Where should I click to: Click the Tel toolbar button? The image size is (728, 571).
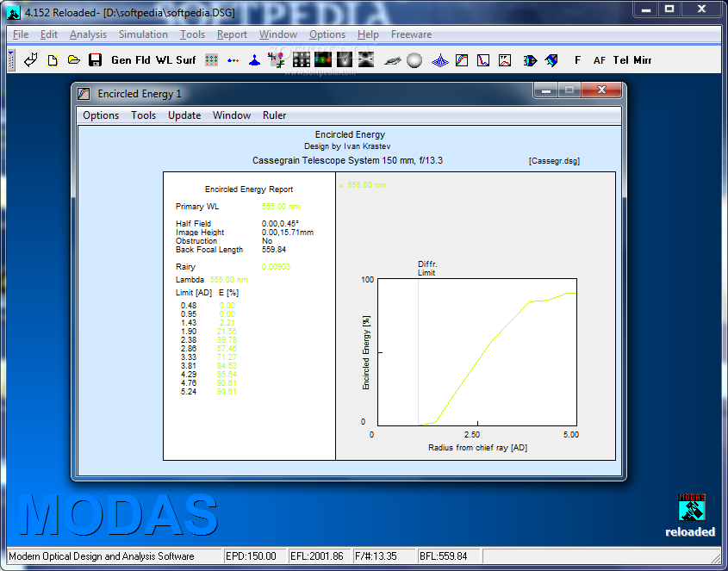point(621,60)
